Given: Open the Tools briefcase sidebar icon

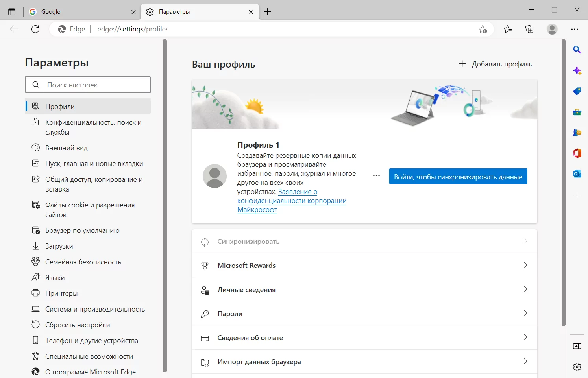Looking at the screenshot, I should click(x=577, y=112).
